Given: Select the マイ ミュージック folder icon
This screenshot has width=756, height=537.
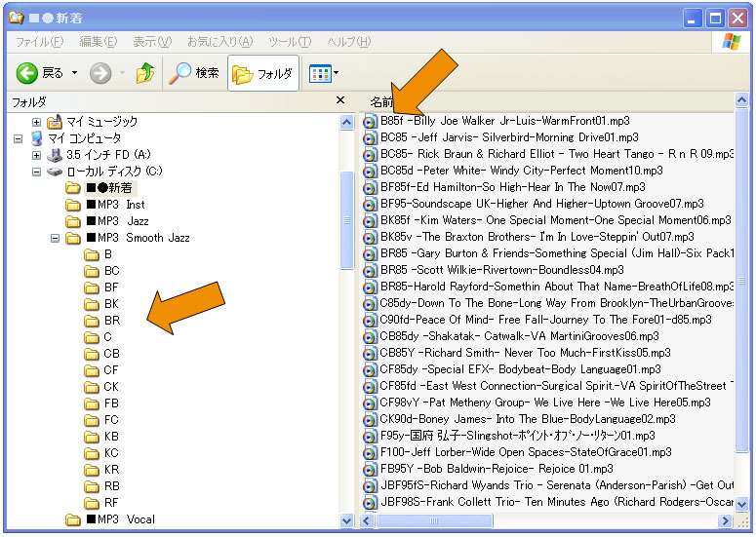Looking at the screenshot, I should pos(55,122).
